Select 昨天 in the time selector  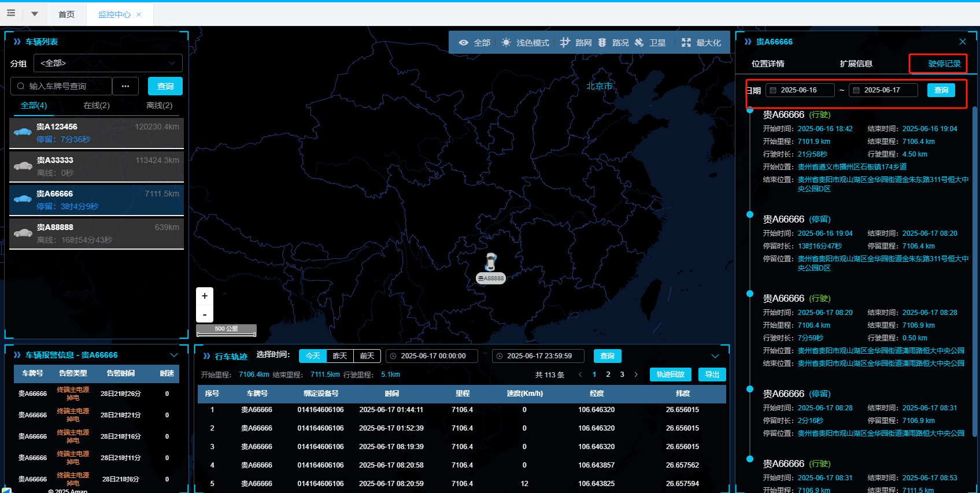pos(340,356)
